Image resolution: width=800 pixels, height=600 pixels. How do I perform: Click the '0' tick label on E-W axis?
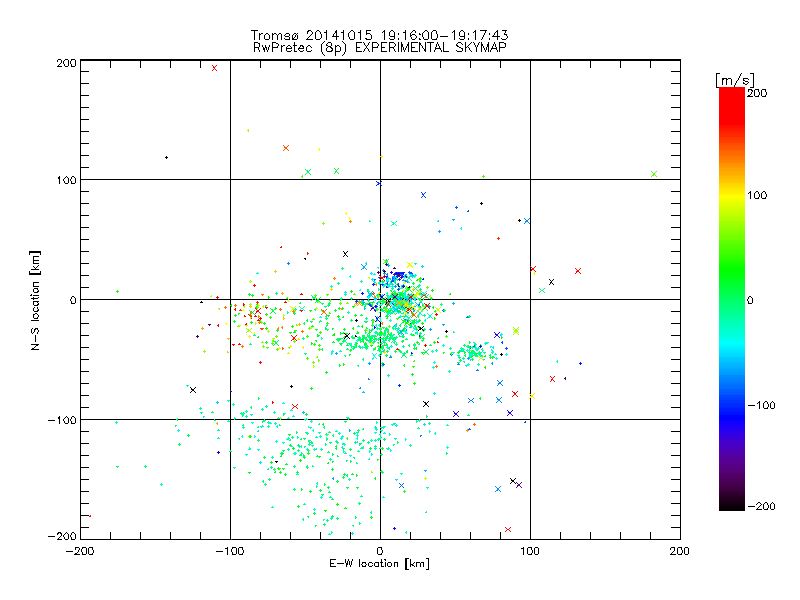pos(380,551)
